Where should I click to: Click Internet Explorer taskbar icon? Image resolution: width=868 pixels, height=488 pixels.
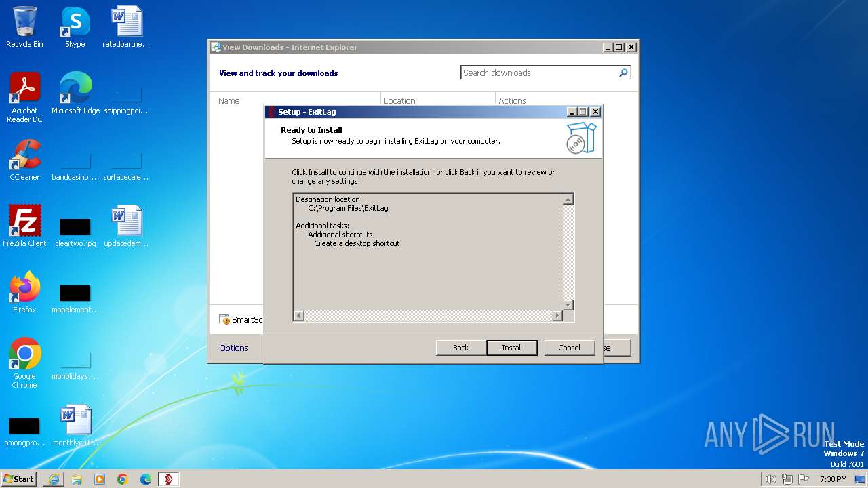54,479
